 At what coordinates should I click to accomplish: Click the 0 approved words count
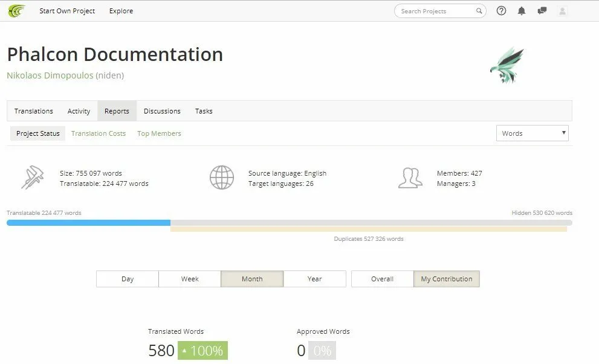(301, 350)
